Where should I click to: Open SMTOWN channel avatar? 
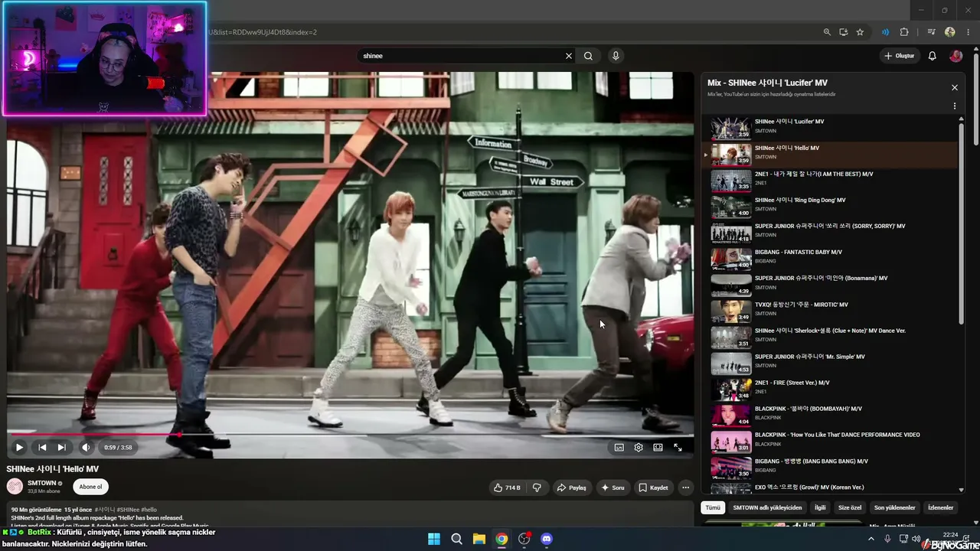click(x=15, y=487)
